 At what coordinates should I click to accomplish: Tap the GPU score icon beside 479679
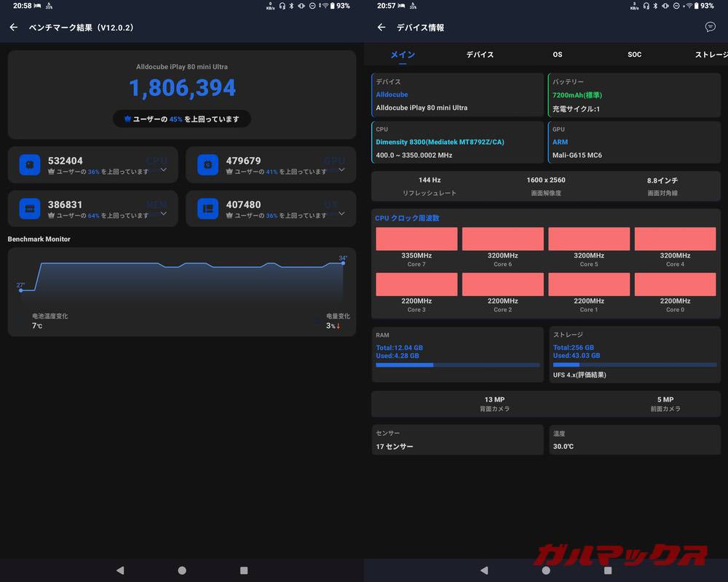coord(207,164)
